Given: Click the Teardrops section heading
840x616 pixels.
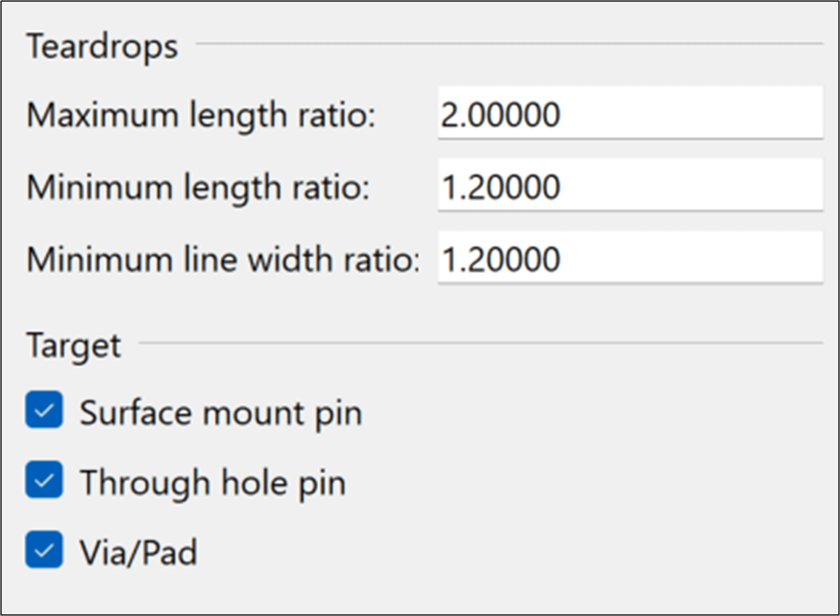Looking at the screenshot, I should [102, 47].
